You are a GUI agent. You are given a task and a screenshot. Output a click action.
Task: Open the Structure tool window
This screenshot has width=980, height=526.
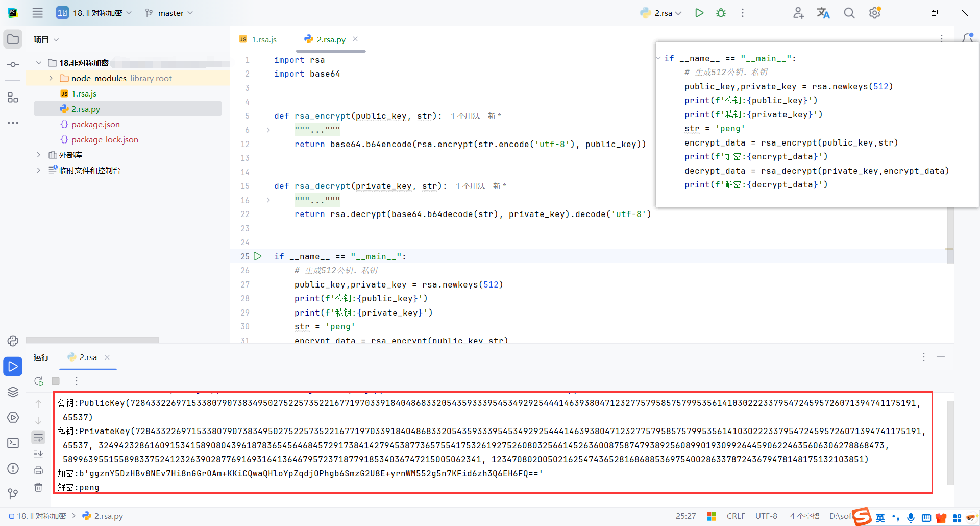[13, 98]
